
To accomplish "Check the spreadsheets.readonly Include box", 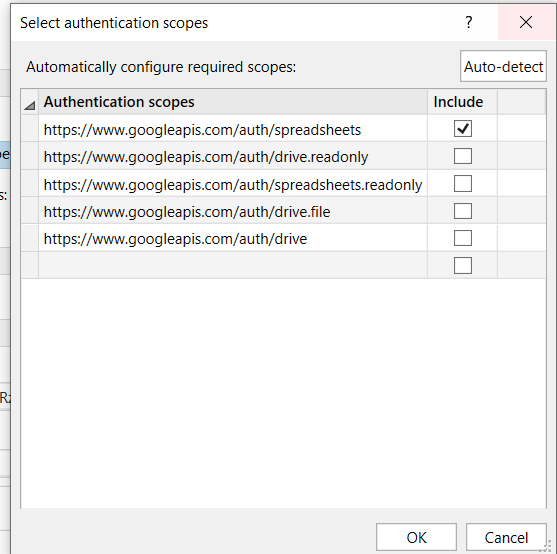I will coord(463,184).
